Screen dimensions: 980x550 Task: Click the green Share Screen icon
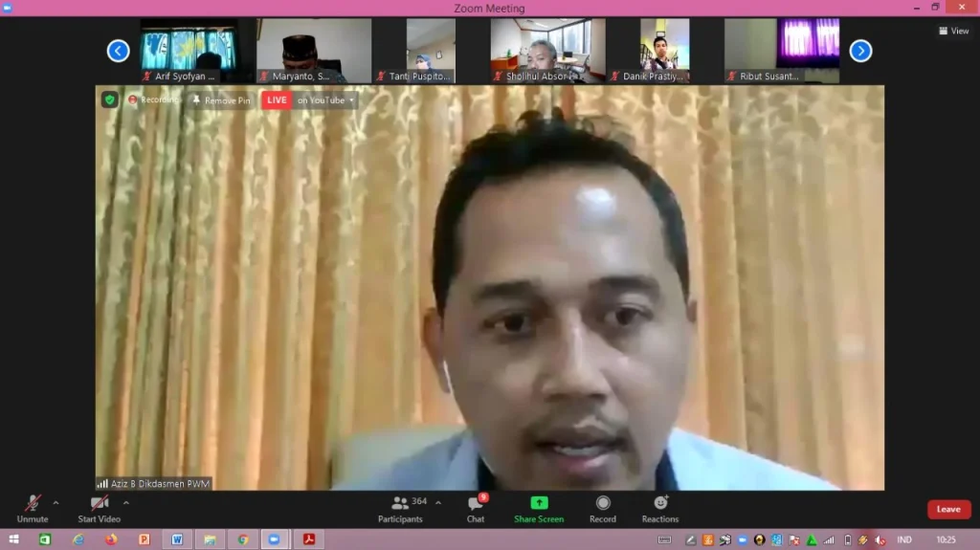tap(539, 503)
